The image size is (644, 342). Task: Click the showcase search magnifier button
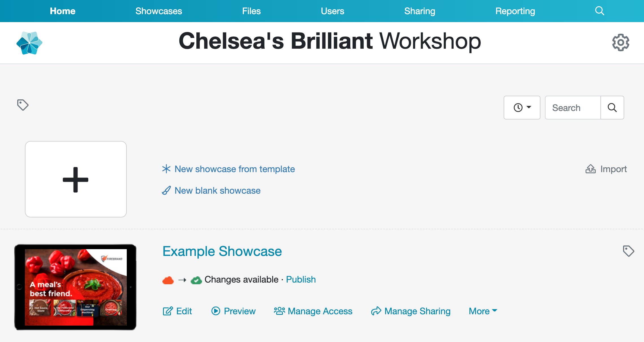pyautogui.click(x=612, y=108)
